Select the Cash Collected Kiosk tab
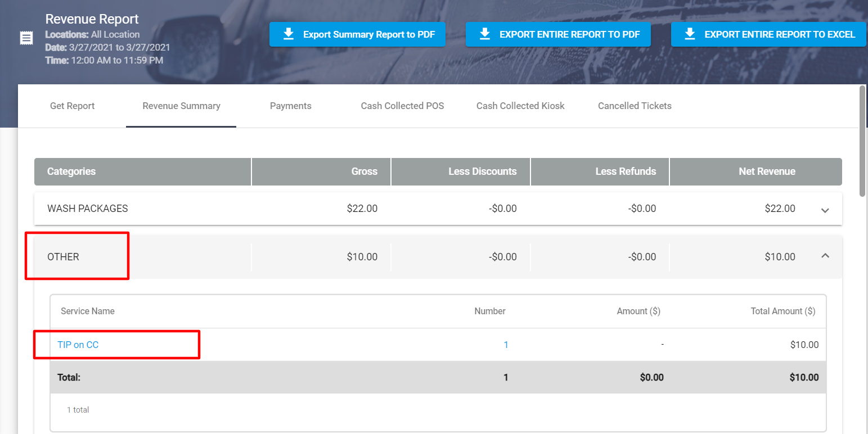This screenshot has height=434, width=868. (x=520, y=106)
